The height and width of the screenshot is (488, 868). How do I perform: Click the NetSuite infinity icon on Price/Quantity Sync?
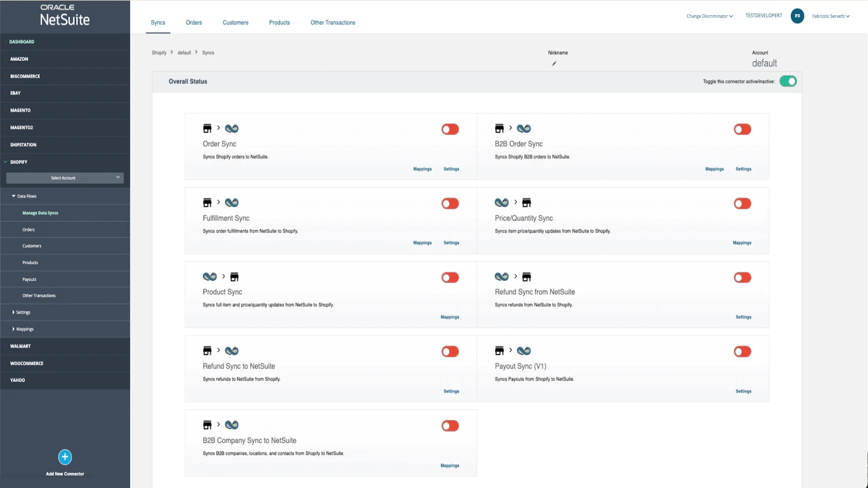pos(502,203)
